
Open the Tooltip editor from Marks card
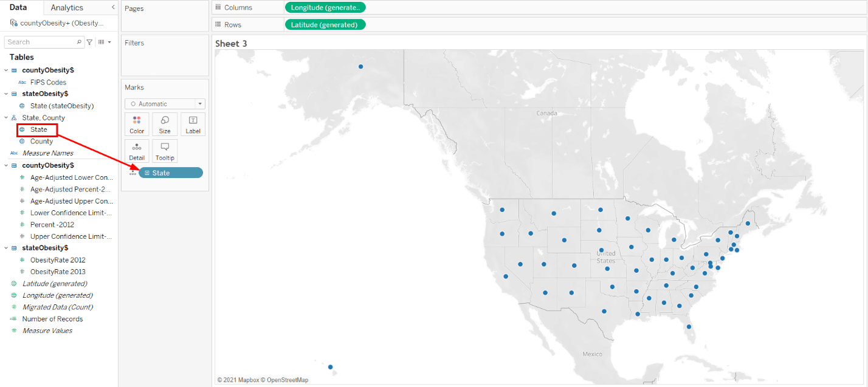[x=165, y=151]
